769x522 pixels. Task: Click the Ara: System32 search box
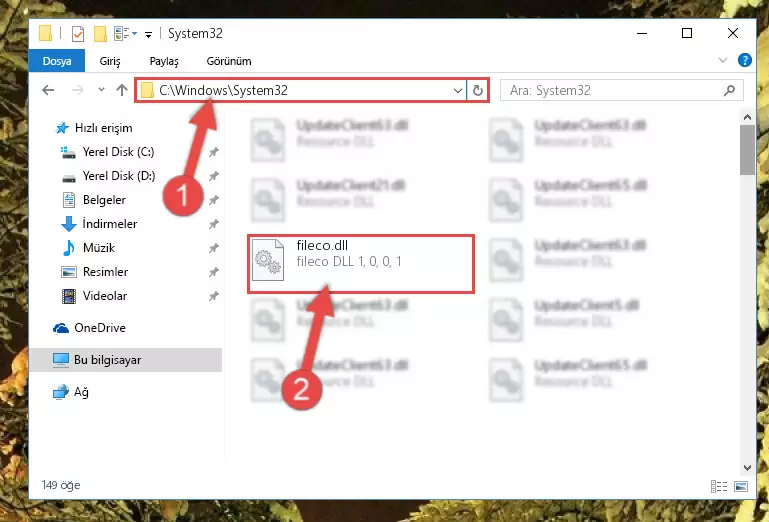[621, 90]
